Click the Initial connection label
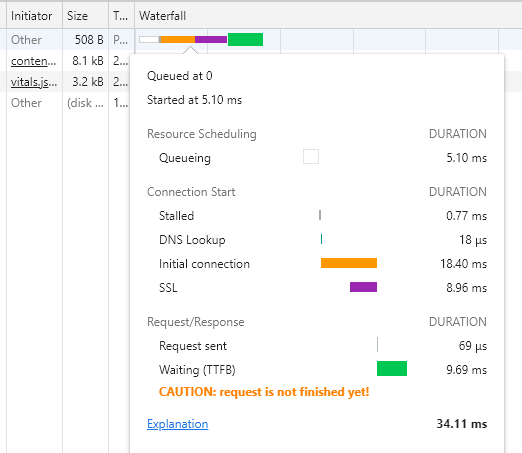Screen dimensions: 522x453 [x=204, y=264]
